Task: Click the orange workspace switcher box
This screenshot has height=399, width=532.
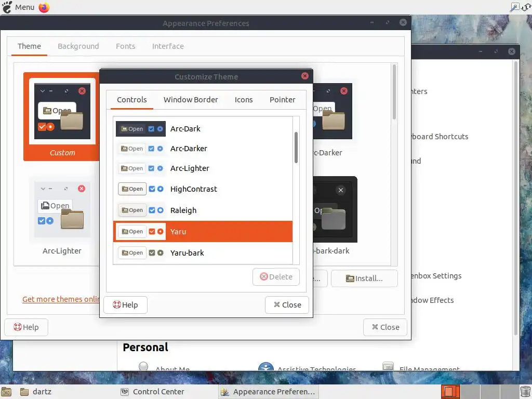Action: [x=450, y=392]
